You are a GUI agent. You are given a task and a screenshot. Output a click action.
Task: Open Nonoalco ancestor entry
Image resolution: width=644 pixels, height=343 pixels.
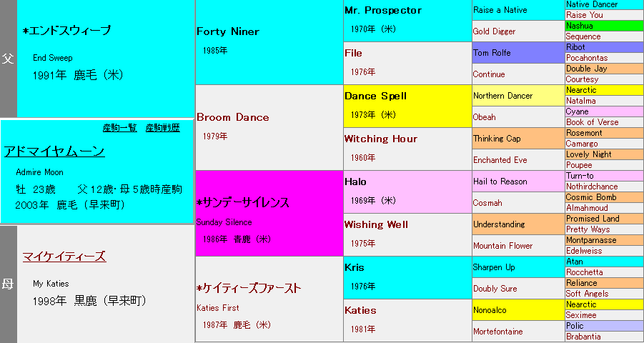click(x=492, y=310)
